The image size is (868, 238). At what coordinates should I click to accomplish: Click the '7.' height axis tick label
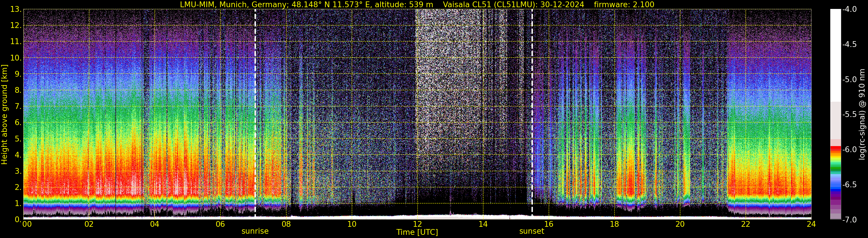(18, 107)
